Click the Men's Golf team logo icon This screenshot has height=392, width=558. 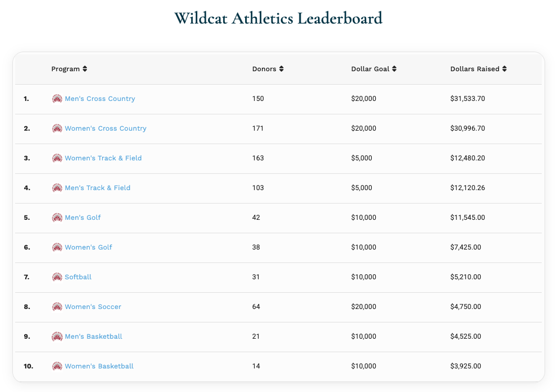(57, 218)
